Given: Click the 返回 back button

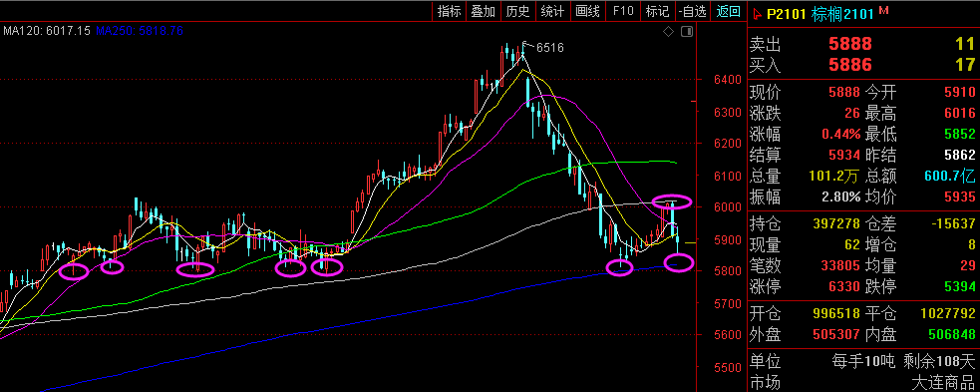Looking at the screenshot, I should (x=728, y=11).
